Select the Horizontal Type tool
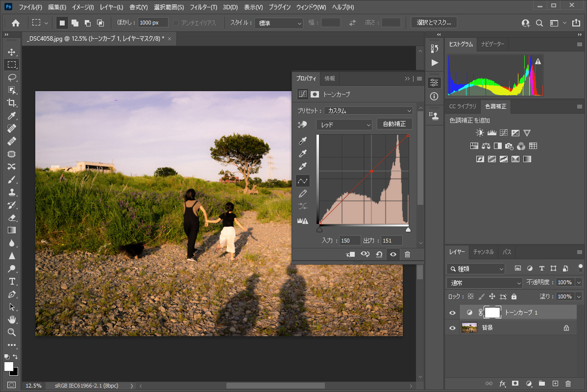This screenshot has width=587, height=392. click(x=12, y=281)
